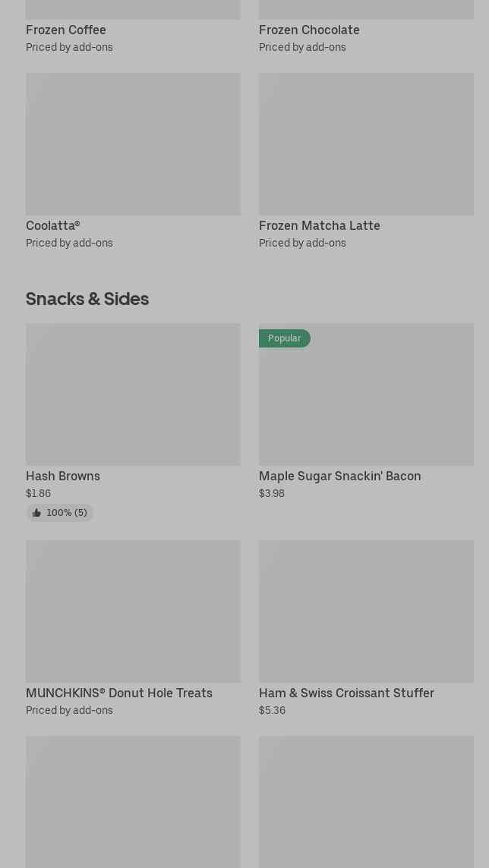
Task: Click the Popular badge on Maple Sugar Bacon
Action: pyautogui.click(x=285, y=338)
